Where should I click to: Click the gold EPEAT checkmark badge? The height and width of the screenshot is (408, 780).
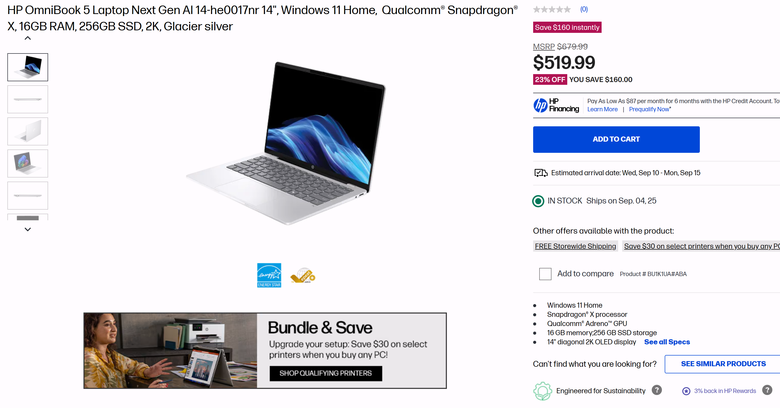coord(303,276)
